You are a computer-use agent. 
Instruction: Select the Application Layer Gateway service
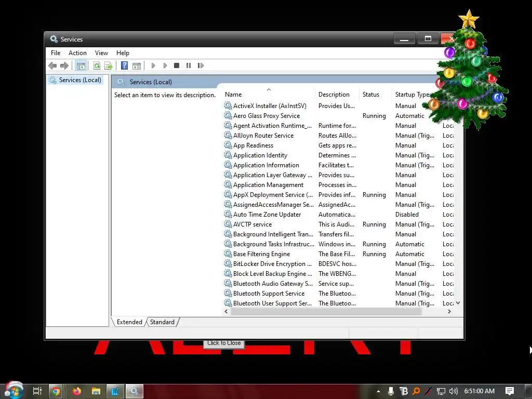[339, 175]
